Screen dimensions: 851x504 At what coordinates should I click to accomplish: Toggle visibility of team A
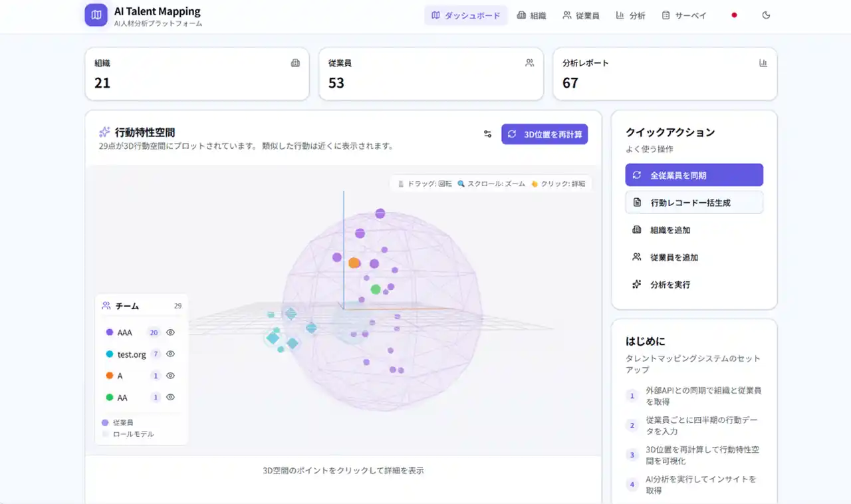(170, 376)
